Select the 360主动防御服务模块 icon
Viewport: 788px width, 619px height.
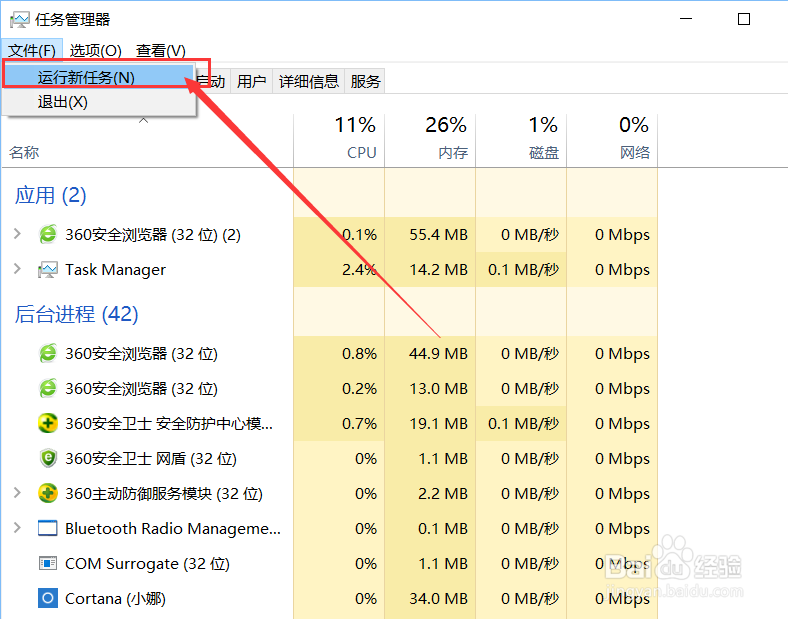pos(48,493)
